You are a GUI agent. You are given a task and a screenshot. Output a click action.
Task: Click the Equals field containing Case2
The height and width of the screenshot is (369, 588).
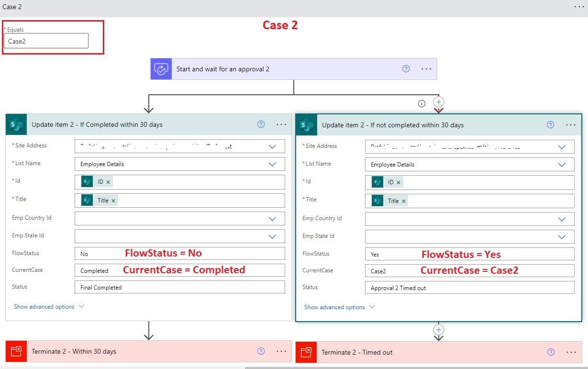click(46, 41)
